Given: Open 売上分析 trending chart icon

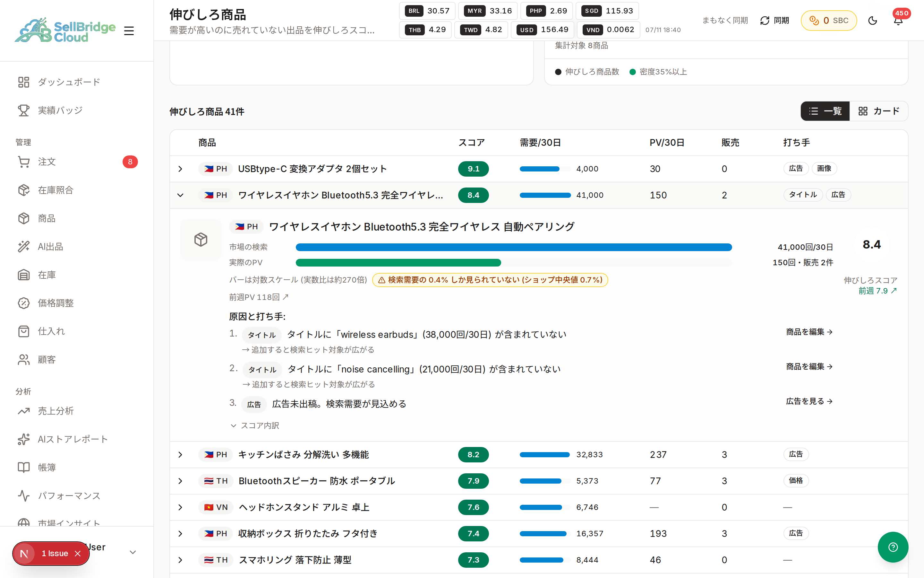Looking at the screenshot, I should pyautogui.click(x=24, y=411).
